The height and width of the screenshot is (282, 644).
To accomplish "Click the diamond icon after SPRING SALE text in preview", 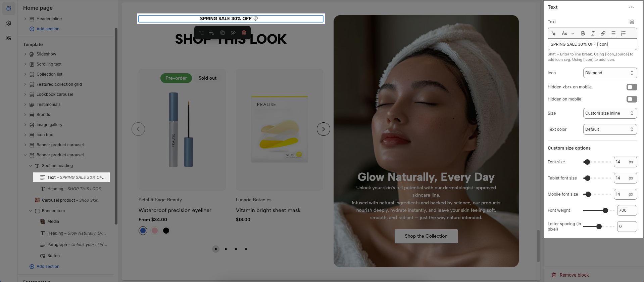I will (256, 19).
